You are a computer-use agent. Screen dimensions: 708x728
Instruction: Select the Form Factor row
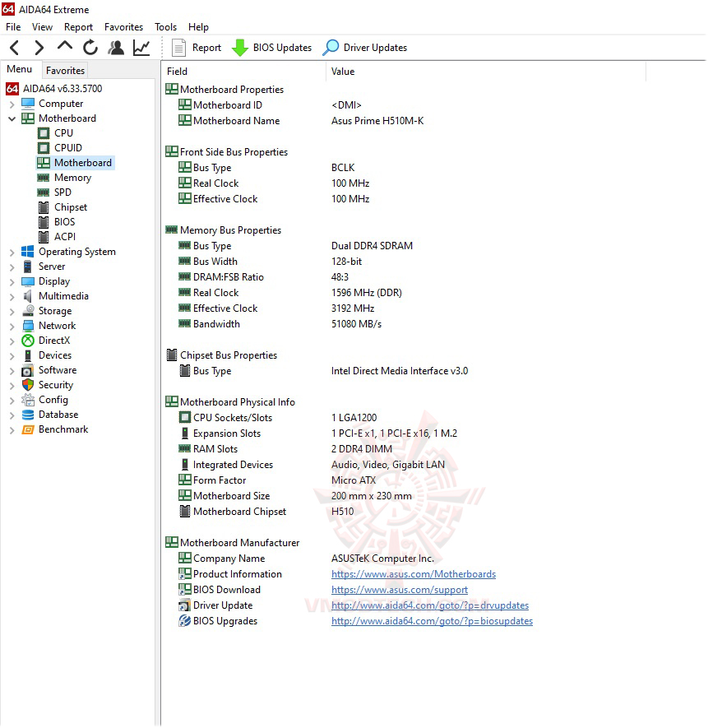pos(277,480)
